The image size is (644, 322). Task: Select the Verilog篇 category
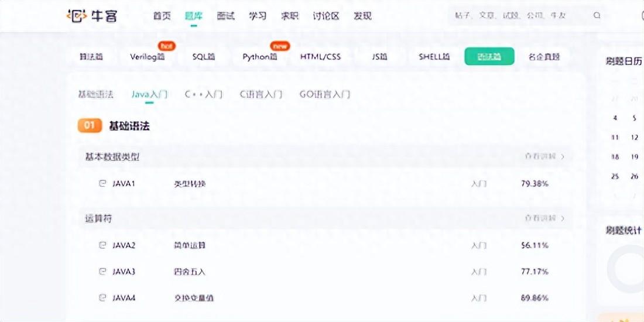(147, 57)
